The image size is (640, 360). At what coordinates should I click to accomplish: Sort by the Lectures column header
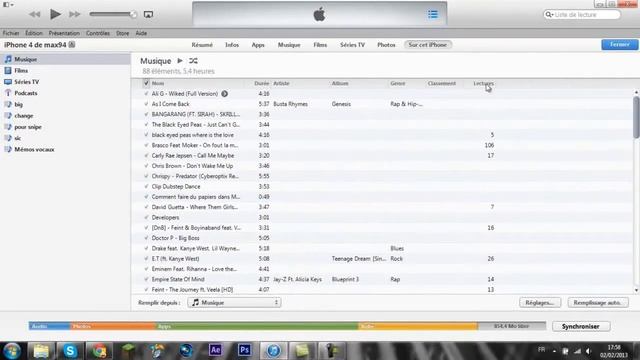483,83
